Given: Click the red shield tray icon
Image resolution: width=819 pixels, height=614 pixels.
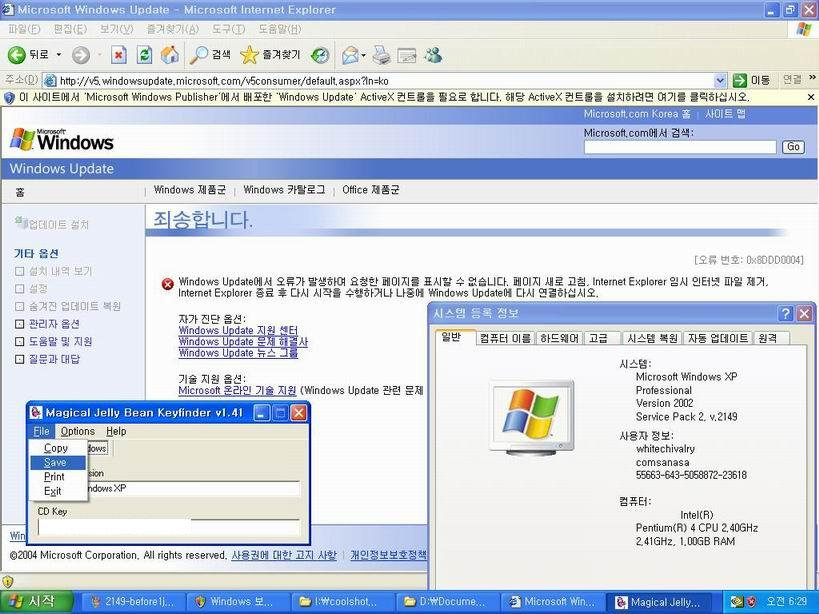Looking at the screenshot, I should tap(751, 601).
